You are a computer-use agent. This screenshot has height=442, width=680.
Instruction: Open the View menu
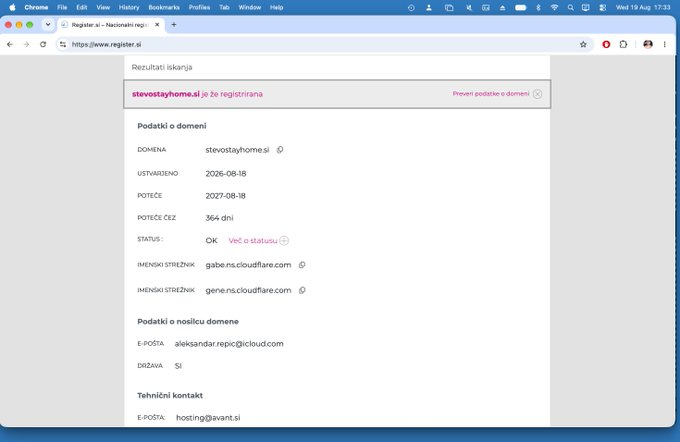coord(103,7)
